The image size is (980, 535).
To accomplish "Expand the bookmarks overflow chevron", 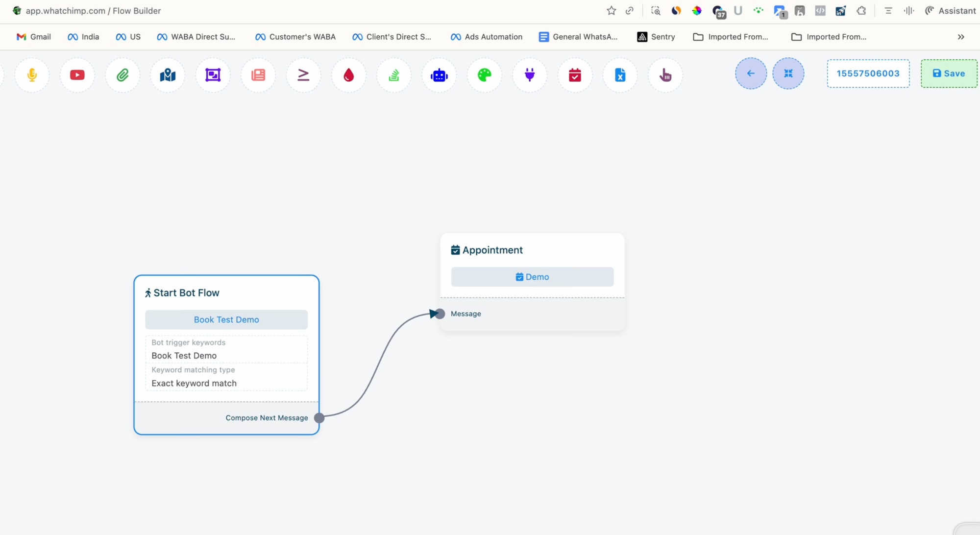I will pos(961,37).
